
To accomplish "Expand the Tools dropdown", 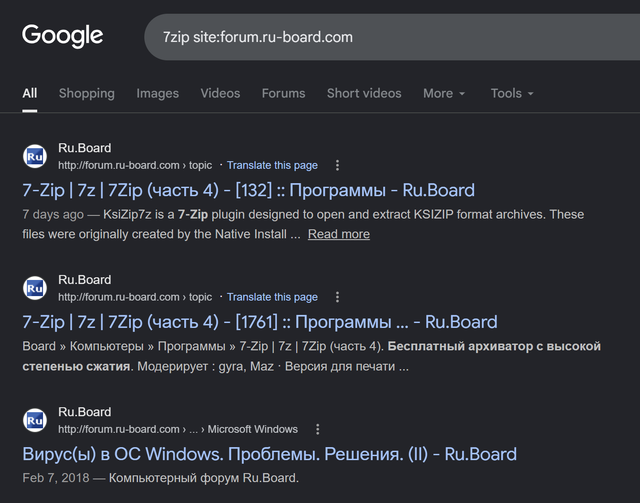I will click(x=512, y=93).
